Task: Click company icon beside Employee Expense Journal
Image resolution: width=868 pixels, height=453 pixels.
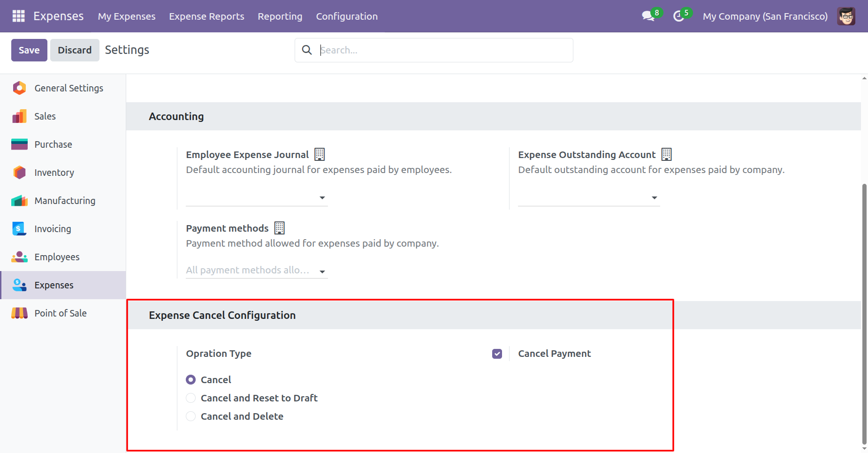Action: [320, 154]
